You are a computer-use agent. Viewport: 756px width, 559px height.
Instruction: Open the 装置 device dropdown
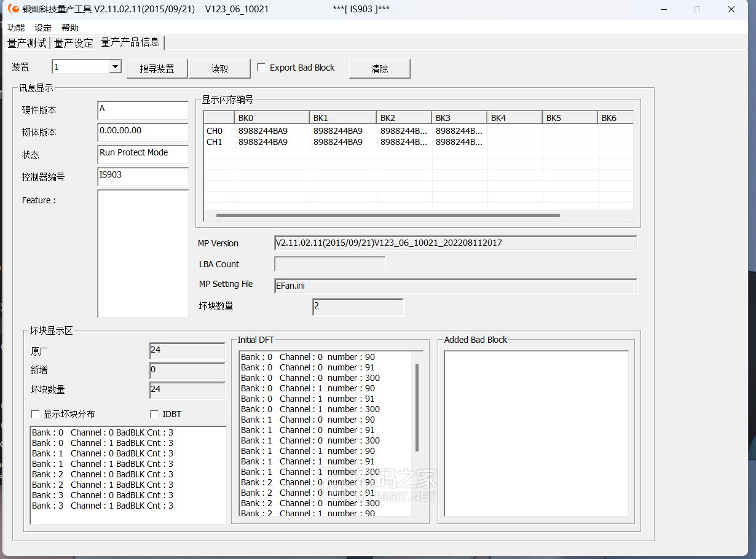pos(115,67)
